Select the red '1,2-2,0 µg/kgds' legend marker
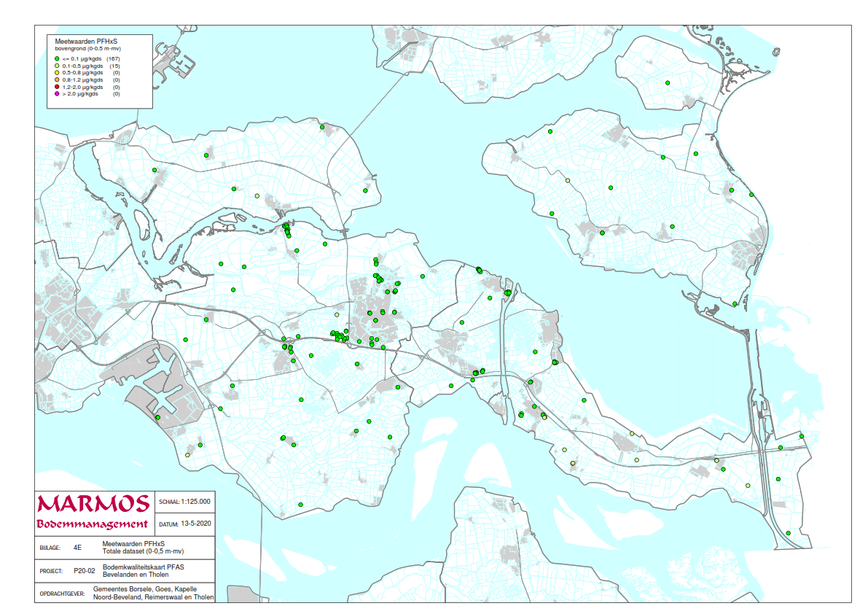Viewport: 868px width, 614px height. pyautogui.click(x=56, y=87)
